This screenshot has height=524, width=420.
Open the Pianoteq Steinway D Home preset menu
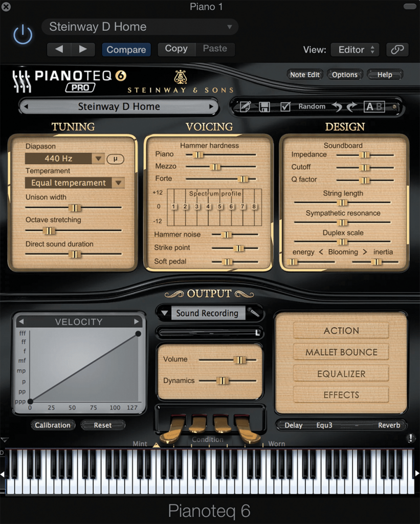119,106
